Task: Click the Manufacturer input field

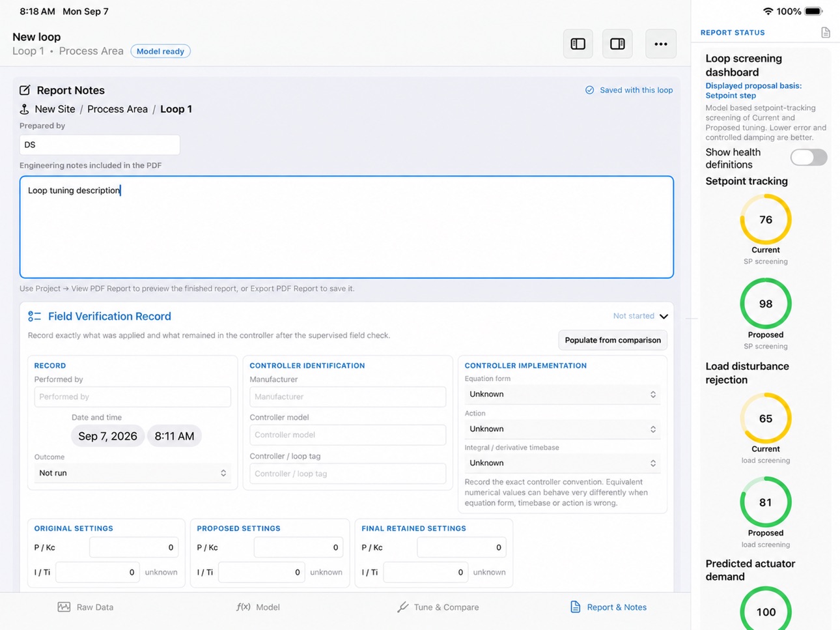Action: [x=348, y=397]
